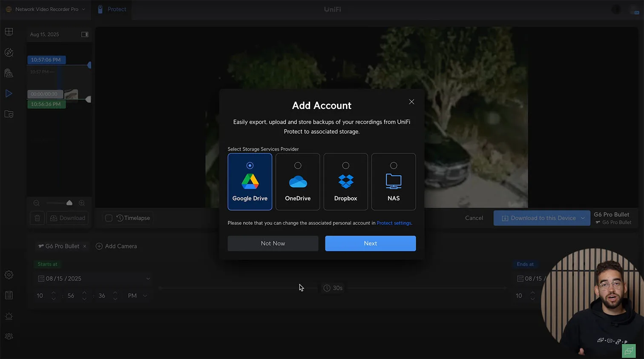
Task: Increase the start hour value
Action: pos(53,292)
